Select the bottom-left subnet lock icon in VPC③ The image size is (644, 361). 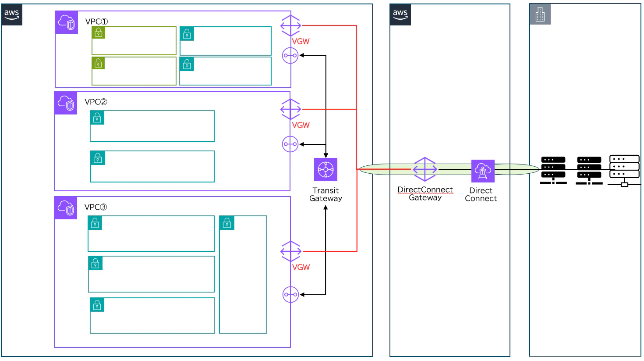click(x=97, y=305)
